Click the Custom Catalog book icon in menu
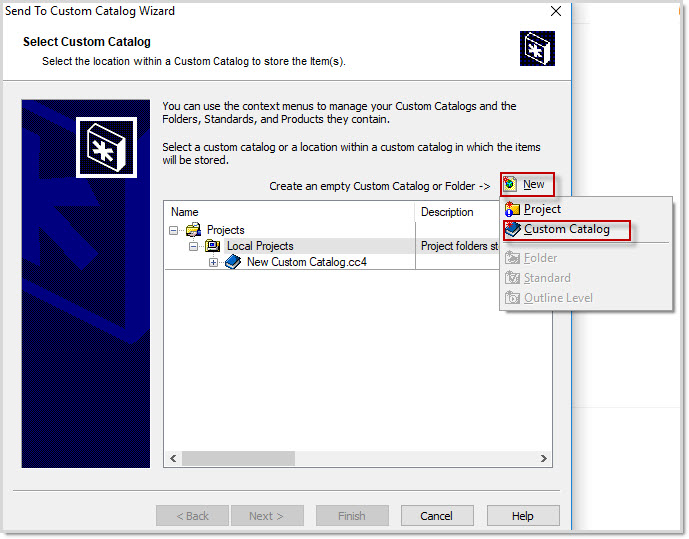689x539 pixels. (x=513, y=229)
